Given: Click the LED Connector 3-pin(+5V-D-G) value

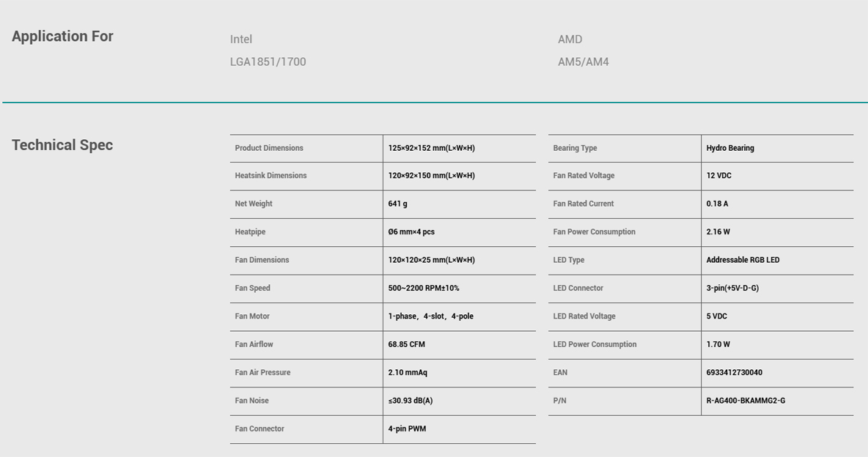Looking at the screenshot, I should point(732,288).
